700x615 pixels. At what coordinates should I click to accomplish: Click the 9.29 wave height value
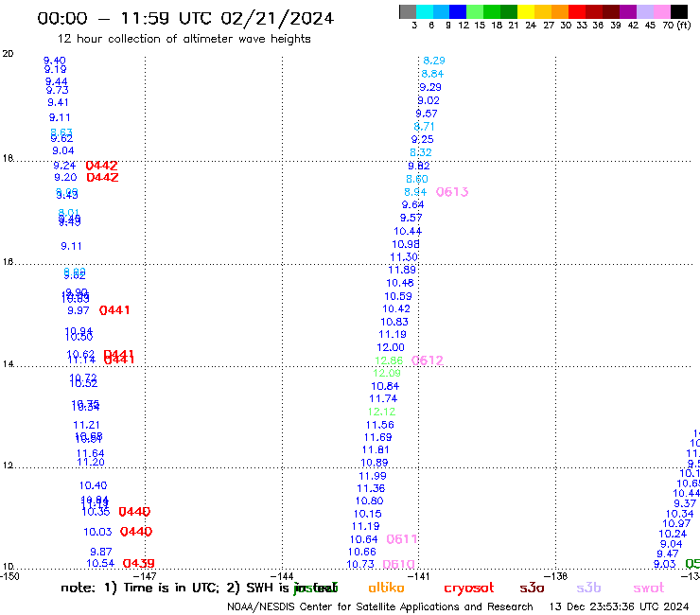(430, 88)
